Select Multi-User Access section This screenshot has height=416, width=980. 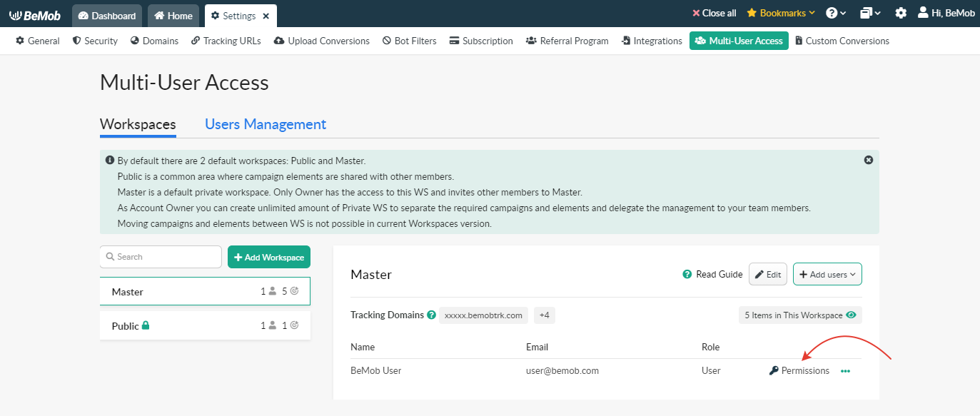[739, 41]
